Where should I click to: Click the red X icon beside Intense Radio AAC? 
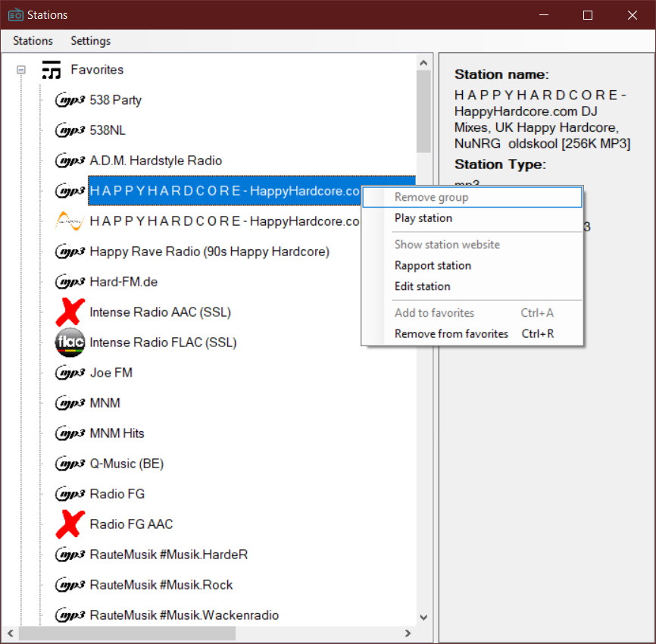click(x=70, y=312)
